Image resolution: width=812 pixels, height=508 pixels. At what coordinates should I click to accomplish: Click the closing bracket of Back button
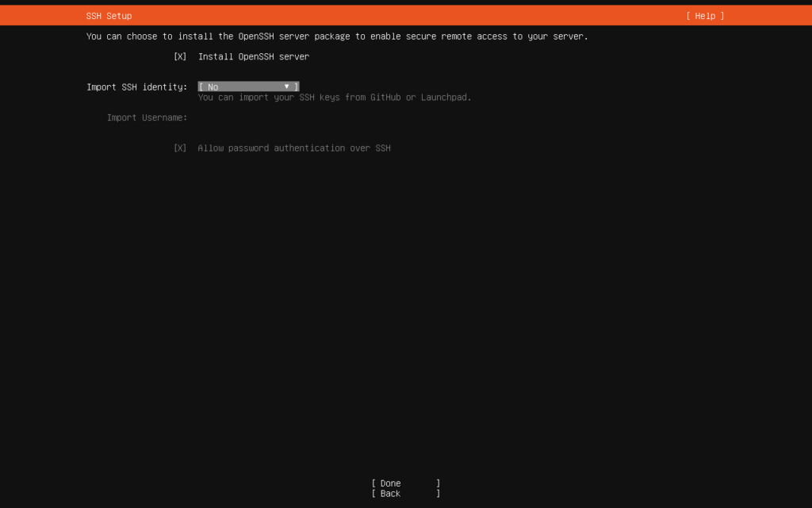point(438,494)
